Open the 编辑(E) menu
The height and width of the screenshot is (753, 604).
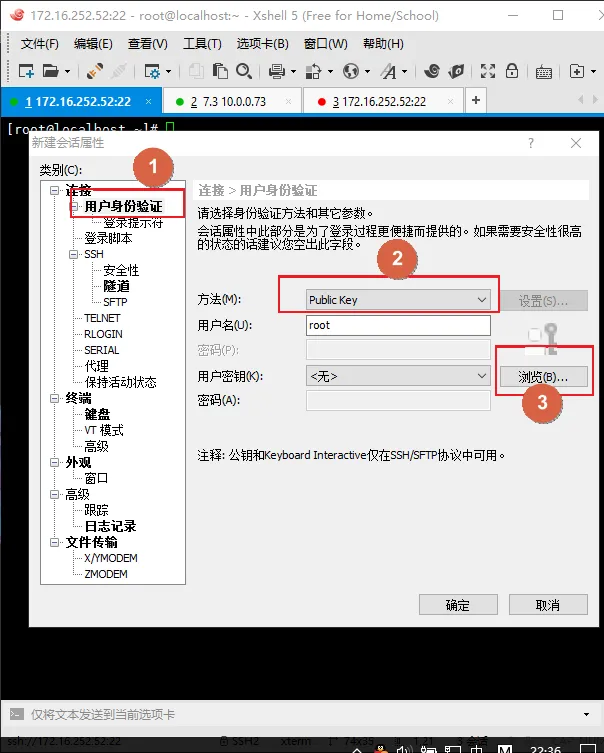pyautogui.click(x=93, y=44)
